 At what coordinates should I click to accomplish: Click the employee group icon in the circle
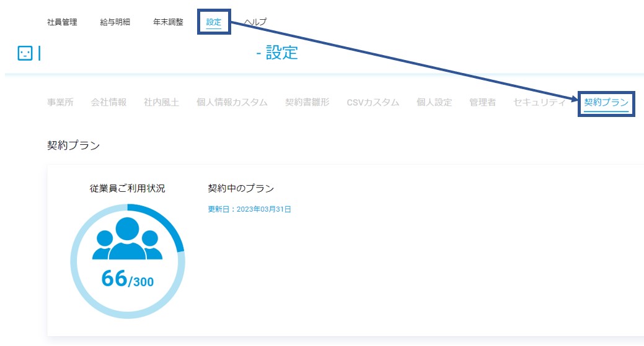click(127, 238)
